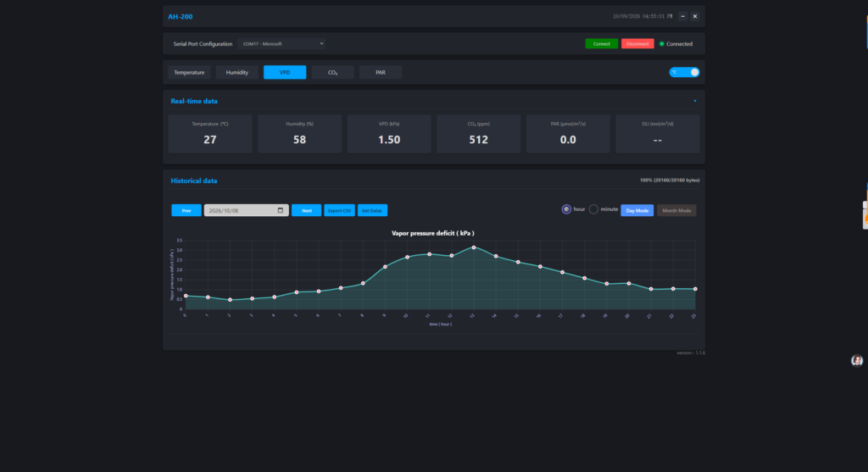Switch to the PAR tab

381,73
